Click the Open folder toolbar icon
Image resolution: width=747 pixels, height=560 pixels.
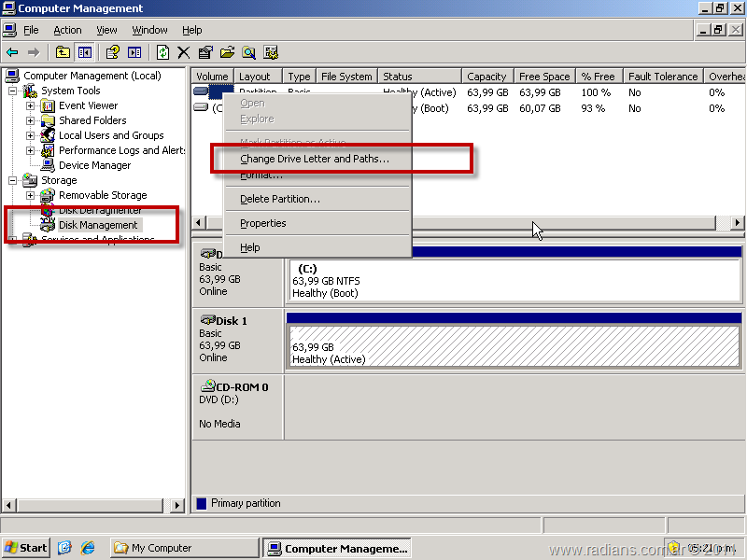coord(227,52)
